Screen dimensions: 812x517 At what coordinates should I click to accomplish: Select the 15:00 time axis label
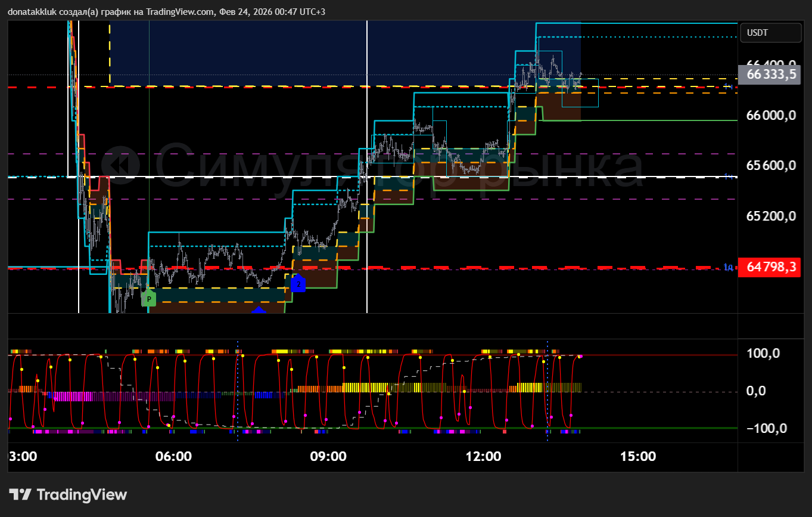coord(638,457)
